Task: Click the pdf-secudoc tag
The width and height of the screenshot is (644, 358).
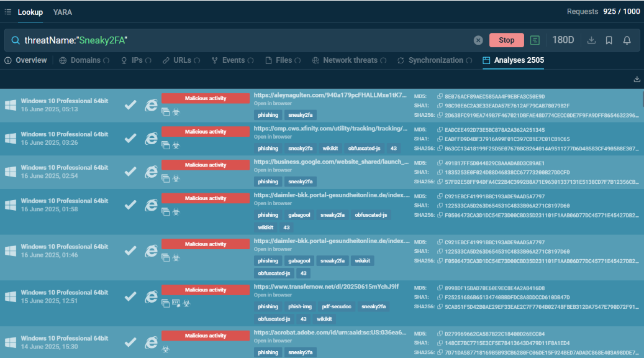Action: (337, 306)
